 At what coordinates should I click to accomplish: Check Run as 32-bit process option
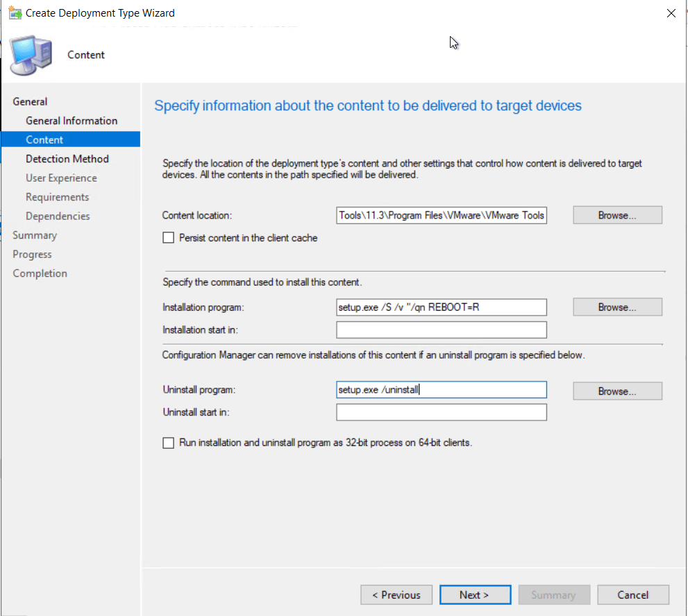click(168, 443)
